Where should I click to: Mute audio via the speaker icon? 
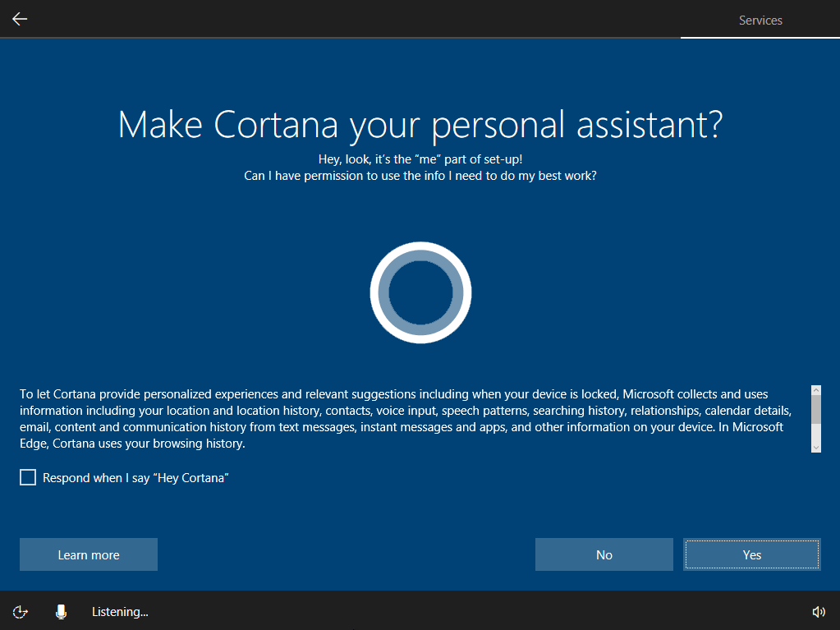[819, 611]
